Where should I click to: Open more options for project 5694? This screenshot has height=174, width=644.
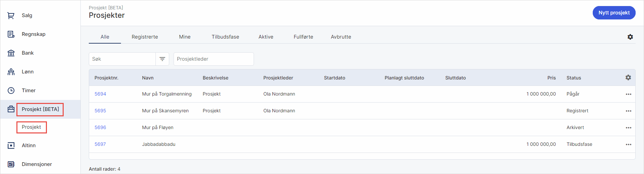tap(629, 94)
